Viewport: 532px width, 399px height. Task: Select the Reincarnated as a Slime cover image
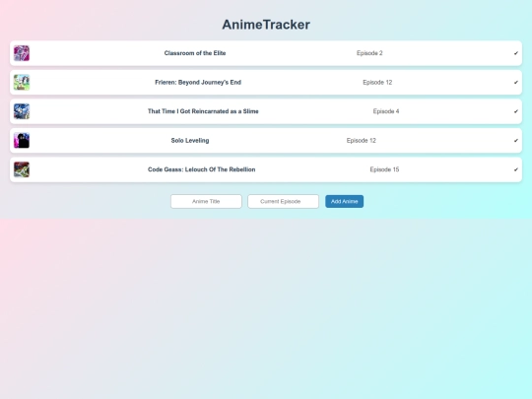(x=22, y=111)
